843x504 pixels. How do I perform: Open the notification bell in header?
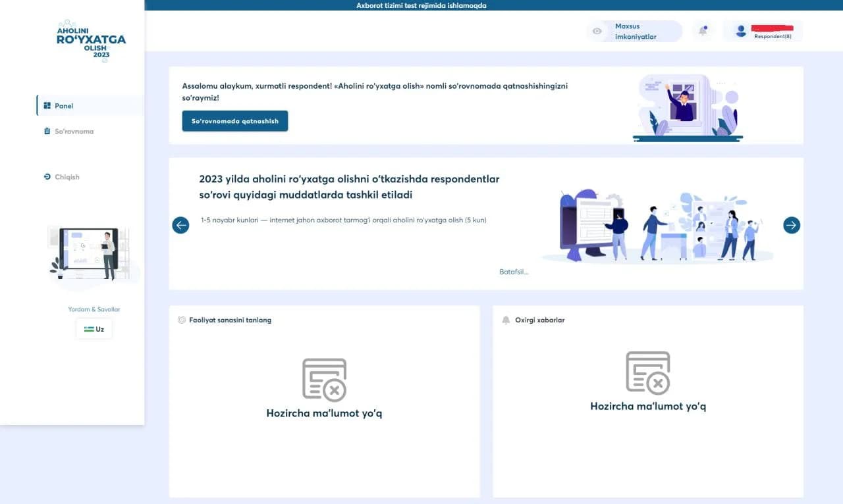click(703, 31)
